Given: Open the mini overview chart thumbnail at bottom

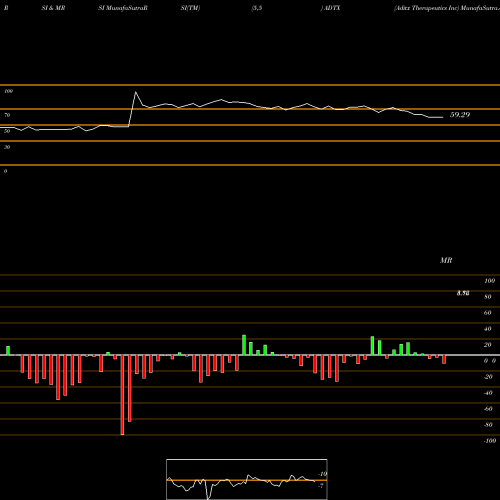Looking at the screenshot, I should 247,479.
